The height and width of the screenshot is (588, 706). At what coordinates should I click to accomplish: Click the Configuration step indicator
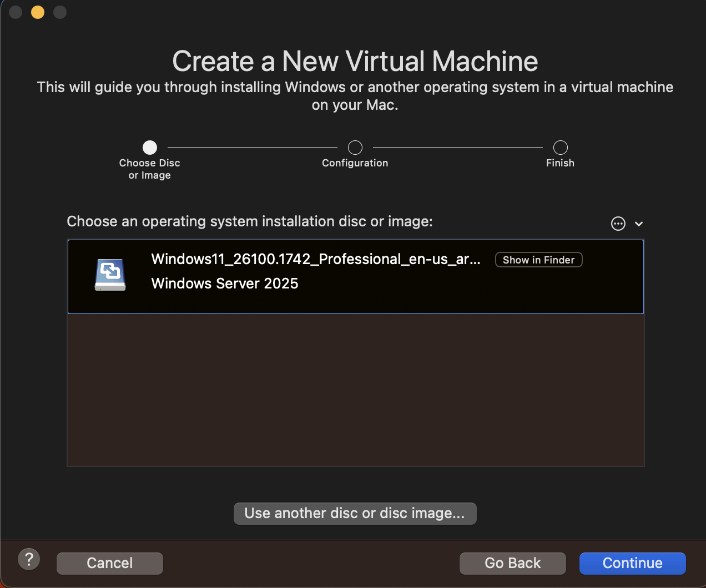point(355,148)
